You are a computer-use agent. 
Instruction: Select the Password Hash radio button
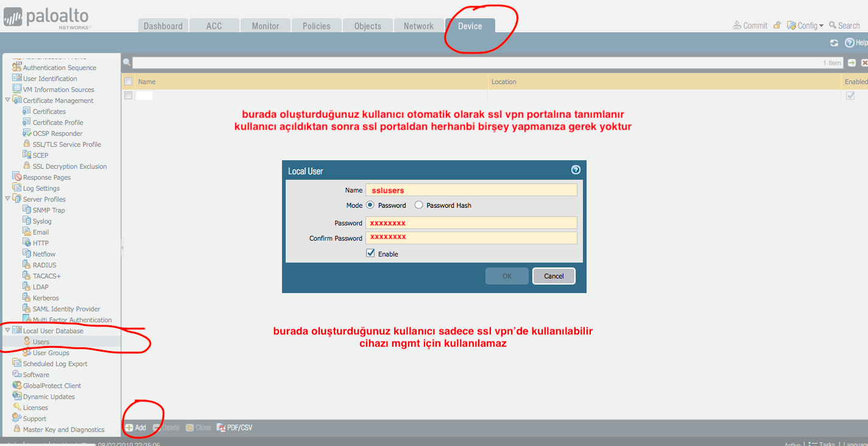tap(418, 205)
